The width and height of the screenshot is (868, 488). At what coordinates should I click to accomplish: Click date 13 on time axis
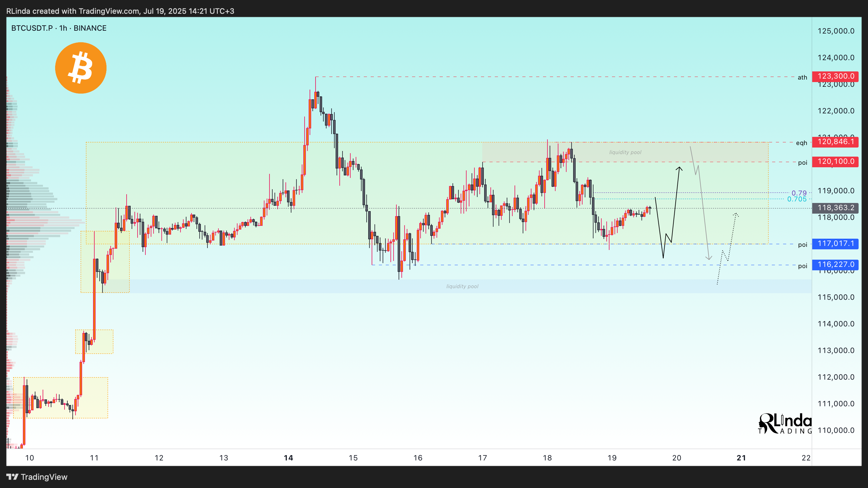(224, 458)
